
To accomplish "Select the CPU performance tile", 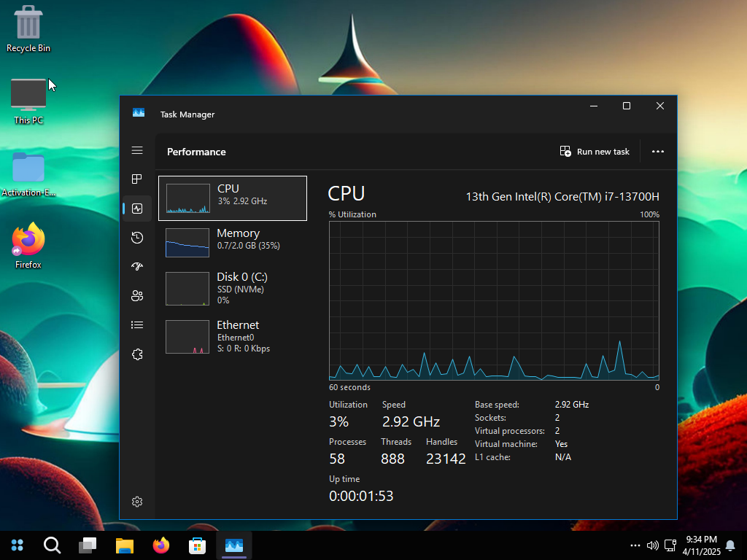I will tap(233, 198).
